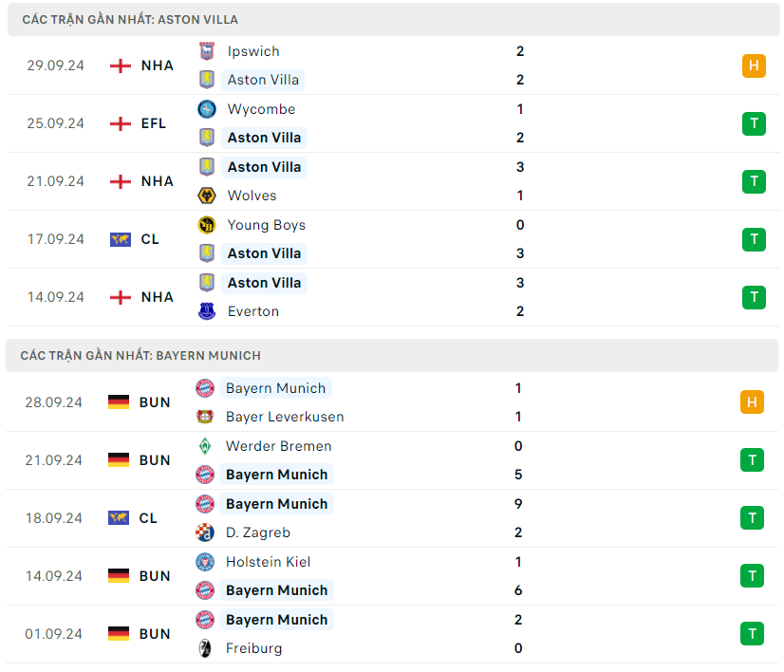Click the Ipswich team crest icon
Screen dimensions: 784x672
(x=206, y=51)
